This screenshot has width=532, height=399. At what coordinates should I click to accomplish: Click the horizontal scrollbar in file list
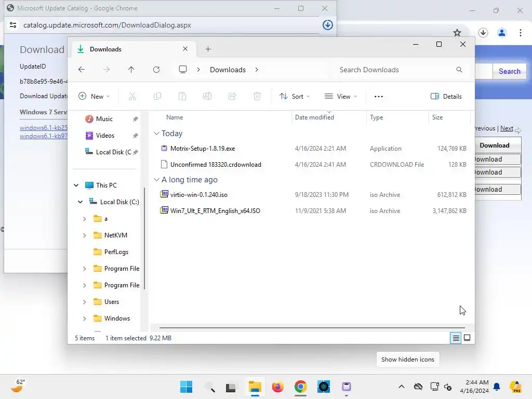tap(312, 328)
